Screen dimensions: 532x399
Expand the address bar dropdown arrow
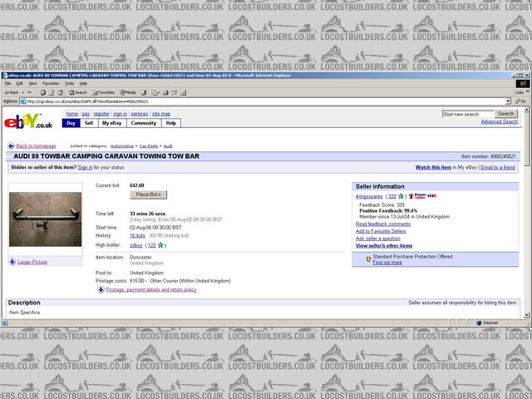(508, 101)
